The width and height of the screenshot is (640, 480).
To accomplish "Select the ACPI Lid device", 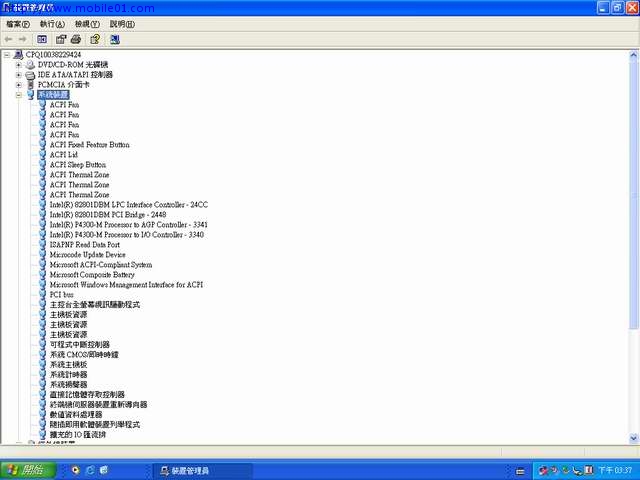I will click(x=63, y=155).
